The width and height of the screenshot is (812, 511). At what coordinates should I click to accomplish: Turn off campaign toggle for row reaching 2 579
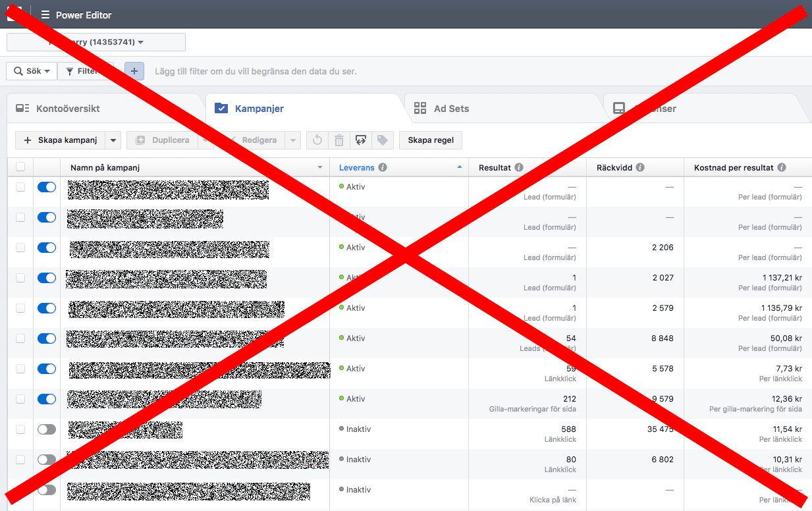tap(47, 308)
